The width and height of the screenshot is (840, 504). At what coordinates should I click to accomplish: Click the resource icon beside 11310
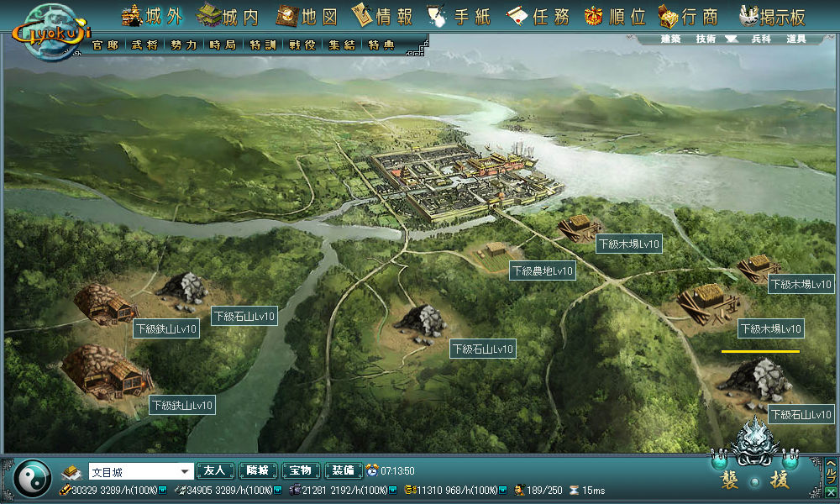tap(411, 490)
